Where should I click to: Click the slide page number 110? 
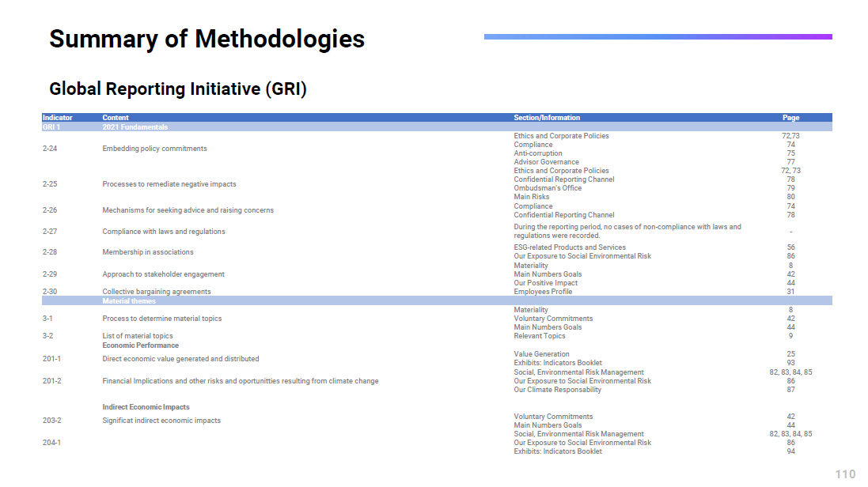point(845,474)
